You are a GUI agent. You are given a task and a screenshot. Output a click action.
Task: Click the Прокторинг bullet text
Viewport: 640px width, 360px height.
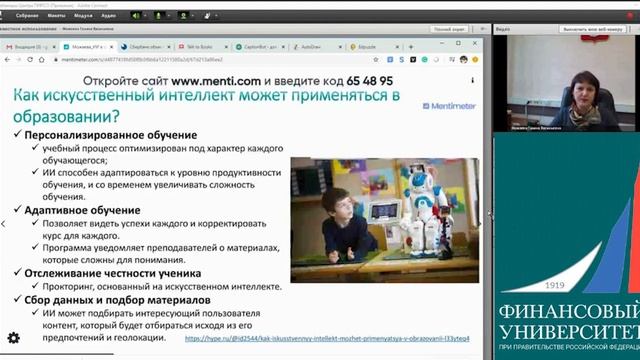[x=162, y=287]
